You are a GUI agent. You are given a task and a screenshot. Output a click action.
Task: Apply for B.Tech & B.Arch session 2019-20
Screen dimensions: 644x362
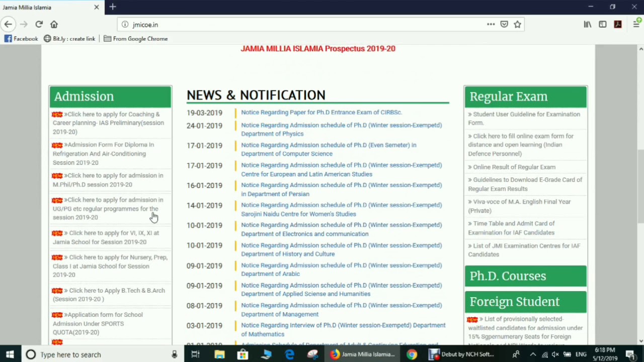click(x=109, y=295)
